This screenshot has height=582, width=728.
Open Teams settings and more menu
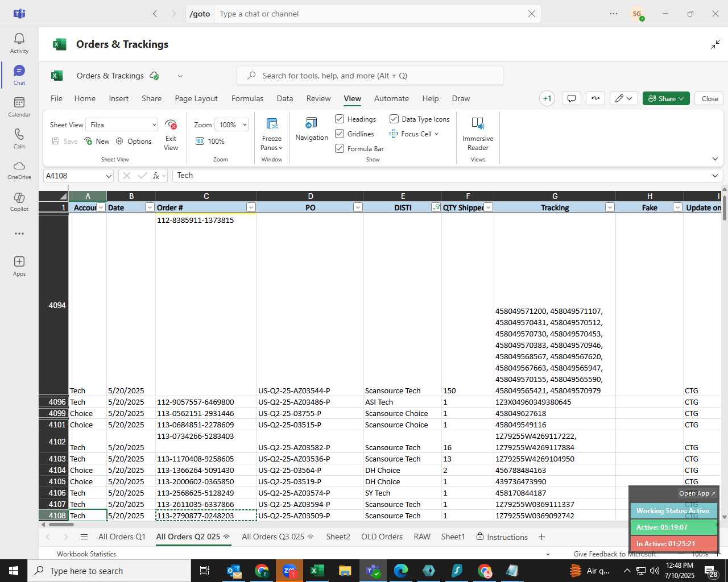(x=614, y=14)
